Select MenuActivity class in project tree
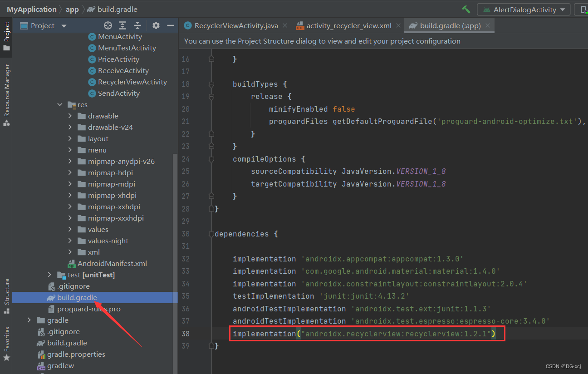The width and height of the screenshot is (588, 374). (x=115, y=37)
